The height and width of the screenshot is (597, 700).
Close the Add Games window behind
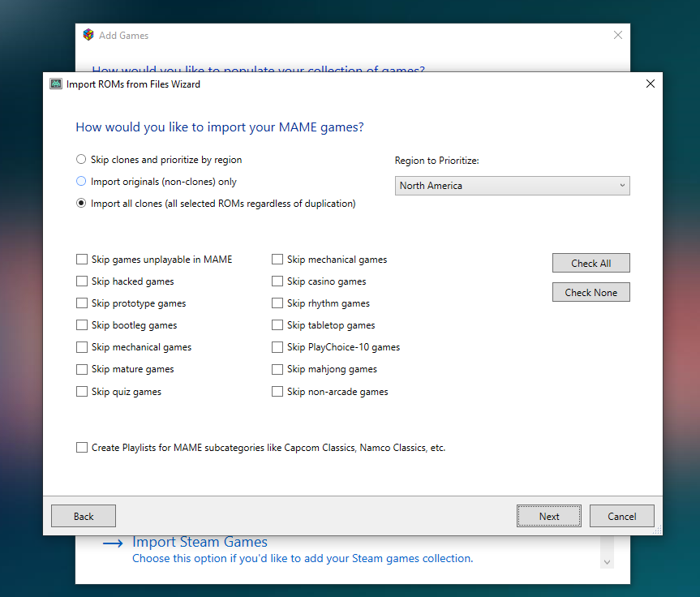tap(618, 35)
